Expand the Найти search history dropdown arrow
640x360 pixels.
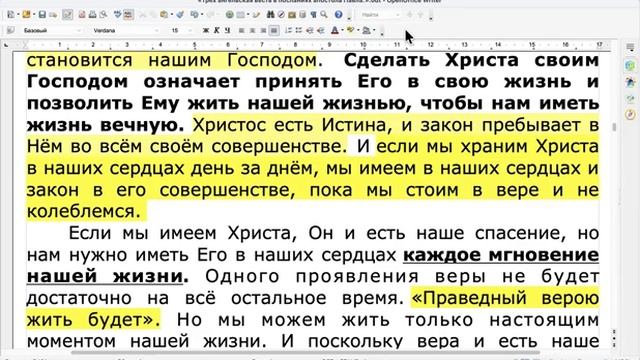(x=398, y=15)
